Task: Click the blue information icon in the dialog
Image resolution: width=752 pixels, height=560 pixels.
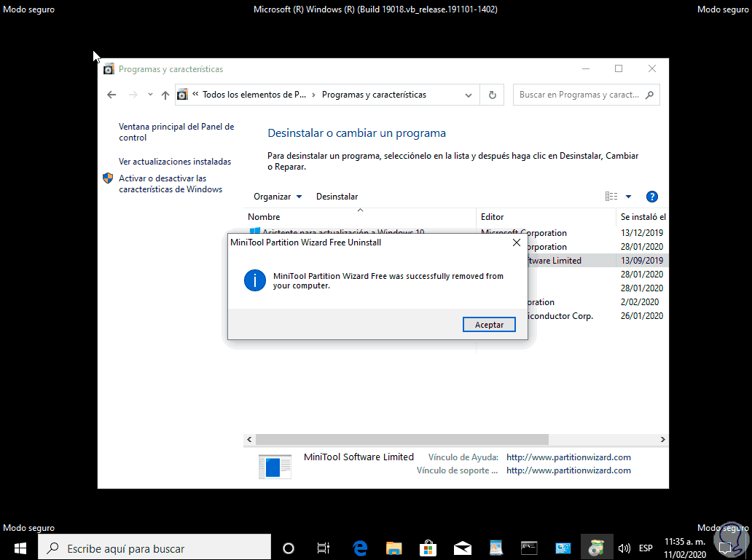Action: click(254, 280)
